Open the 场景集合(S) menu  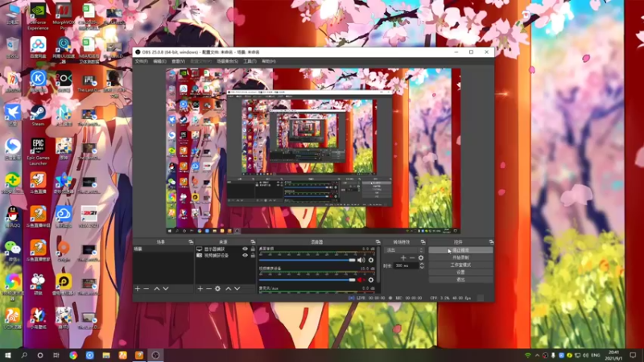pos(227,61)
